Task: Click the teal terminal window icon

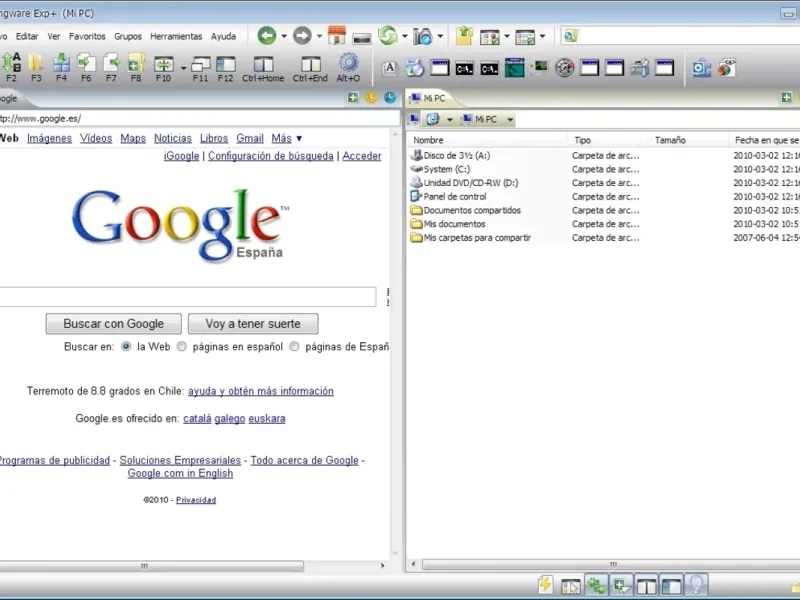Action: [514, 67]
